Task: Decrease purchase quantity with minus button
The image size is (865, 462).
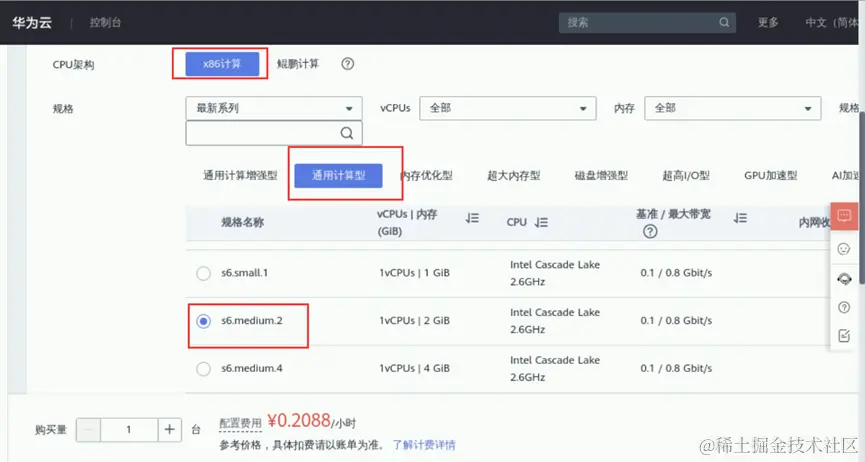Action: coord(88,429)
